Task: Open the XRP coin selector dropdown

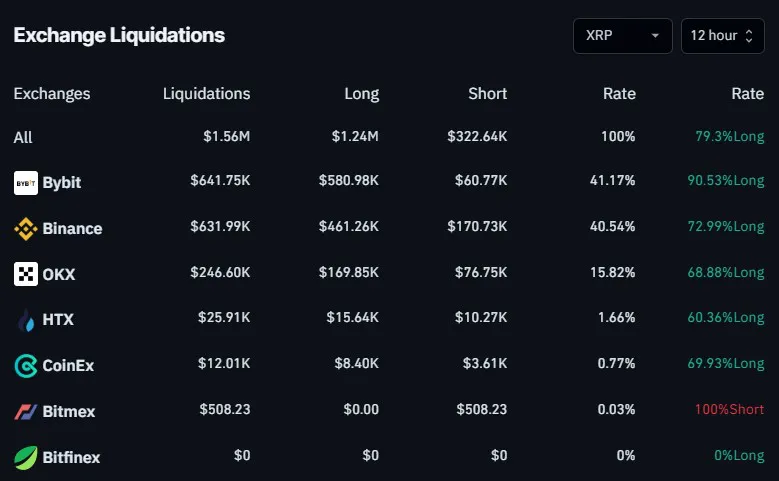Action: pos(622,36)
